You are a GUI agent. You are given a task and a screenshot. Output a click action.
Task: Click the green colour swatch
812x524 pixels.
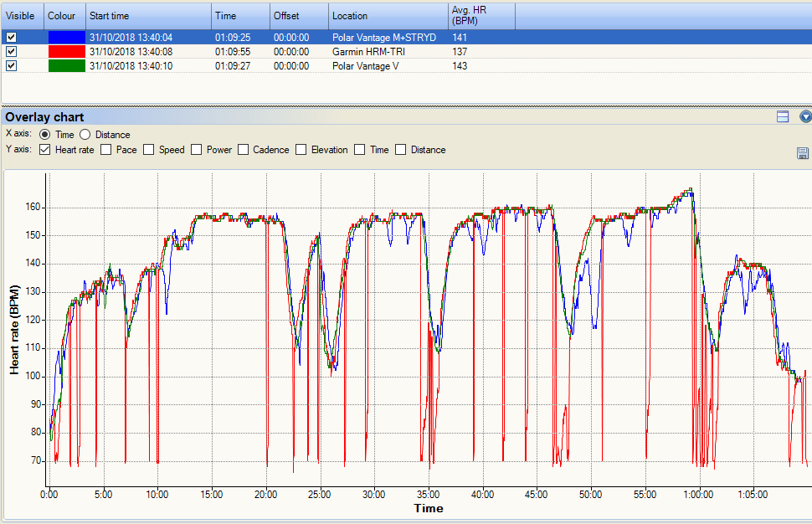(x=66, y=66)
